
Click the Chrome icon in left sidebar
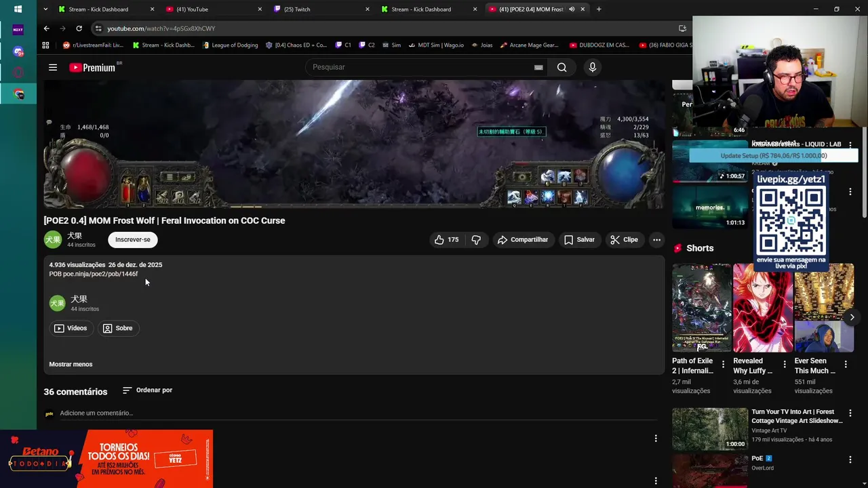click(x=18, y=94)
